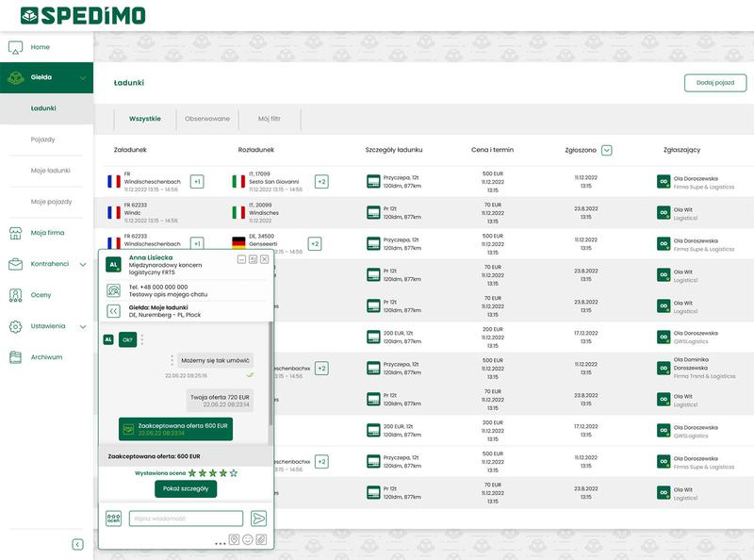
Task: Click the 'Wpisz wiadomość' message input field
Action: click(x=186, y=519)
